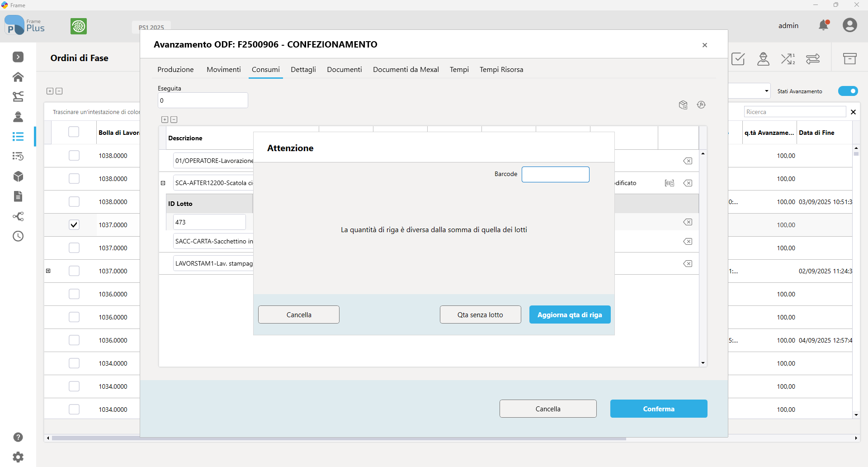
Task: Click the checkmark toolbar icon
Action: coord(738,59)
